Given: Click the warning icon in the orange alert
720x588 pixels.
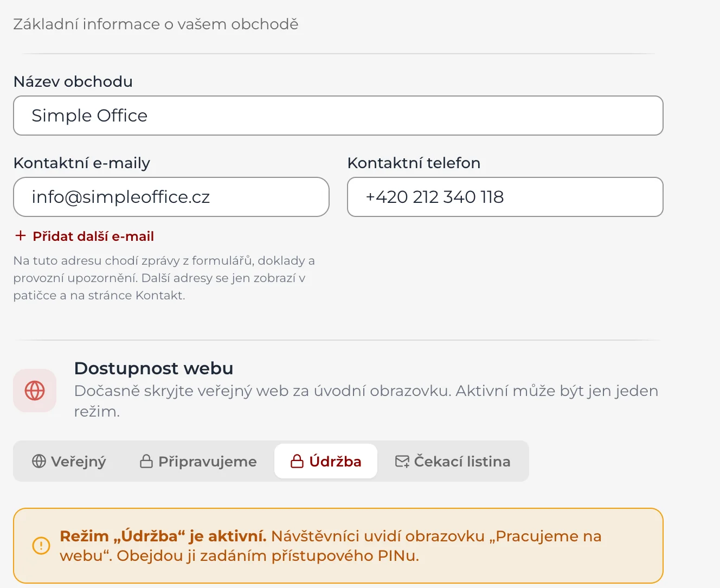Looking at the screenshot, I should pos(41,546).
